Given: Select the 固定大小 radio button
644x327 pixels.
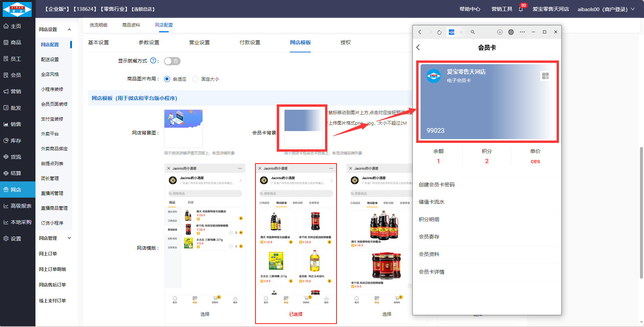Looking at the screenshot, I should 195,79.
